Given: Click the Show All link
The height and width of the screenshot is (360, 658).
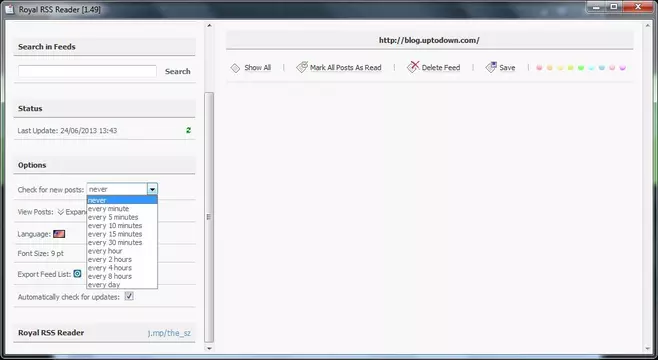Looking at the screenshot, I should pyautogui.click(x=257, y=68).
